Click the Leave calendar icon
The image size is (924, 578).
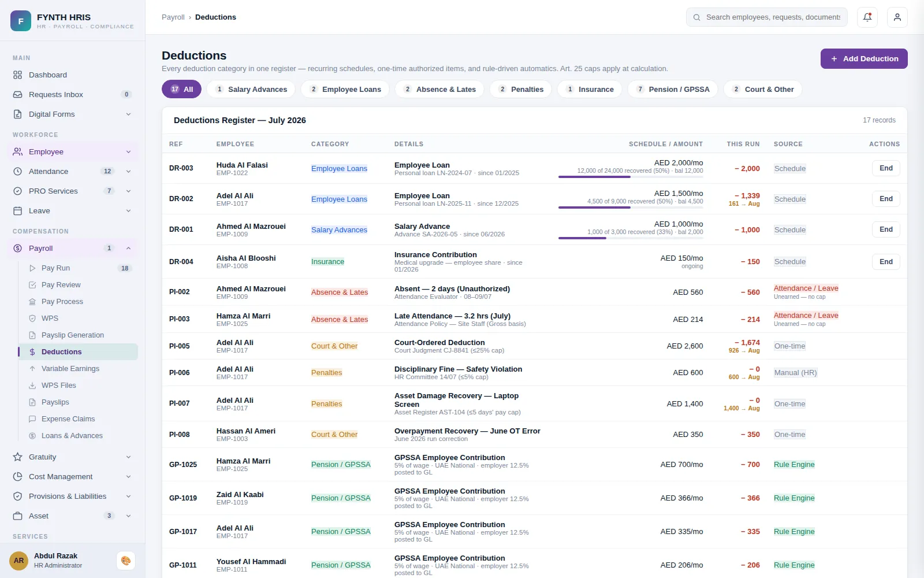click(18, 211)
